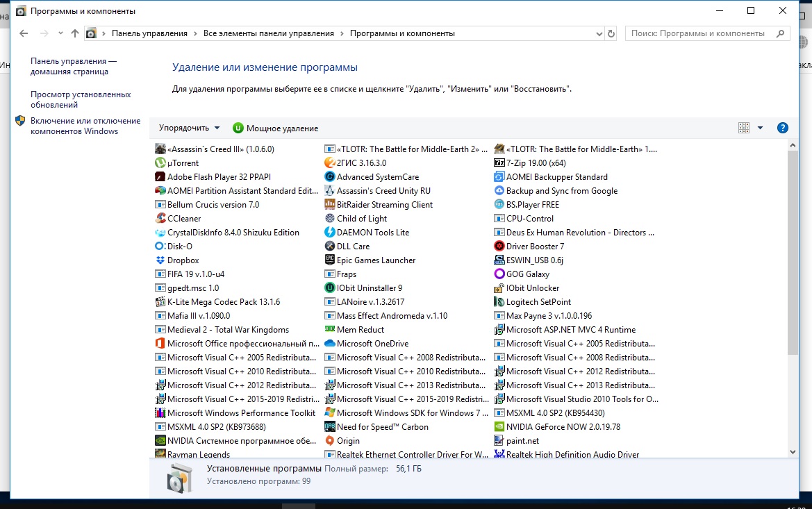Open Включение или отключение компонентов Windows
The width and height of the screenshot is (812, 509).
click(x=85, y=126)
